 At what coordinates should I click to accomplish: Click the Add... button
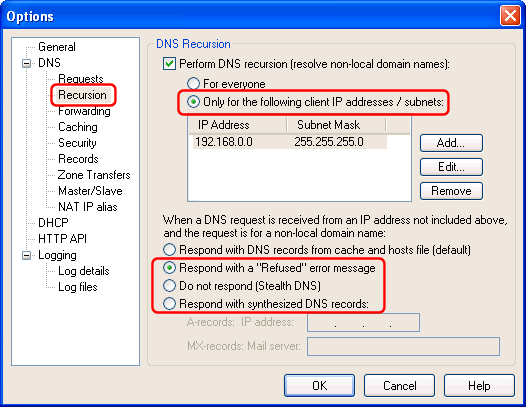coord(451,143)
